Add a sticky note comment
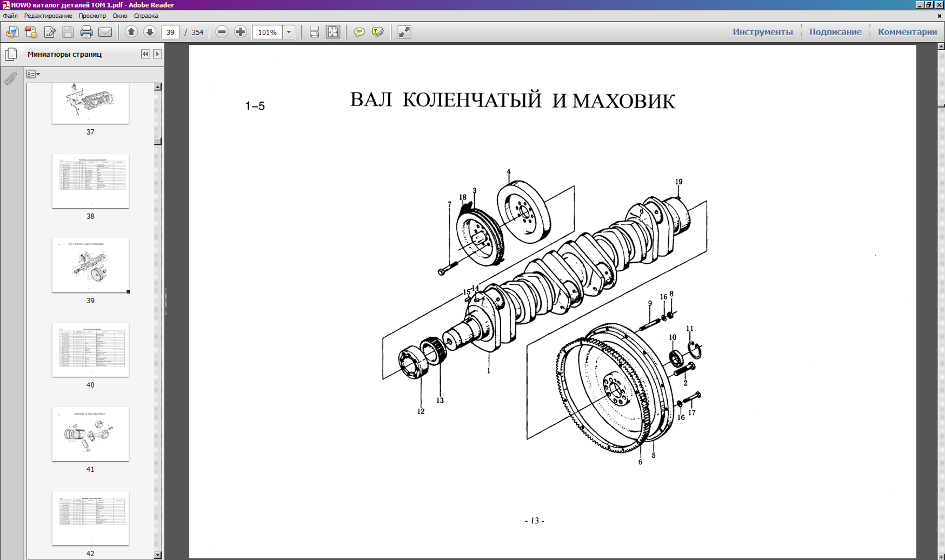 (359, 32)
